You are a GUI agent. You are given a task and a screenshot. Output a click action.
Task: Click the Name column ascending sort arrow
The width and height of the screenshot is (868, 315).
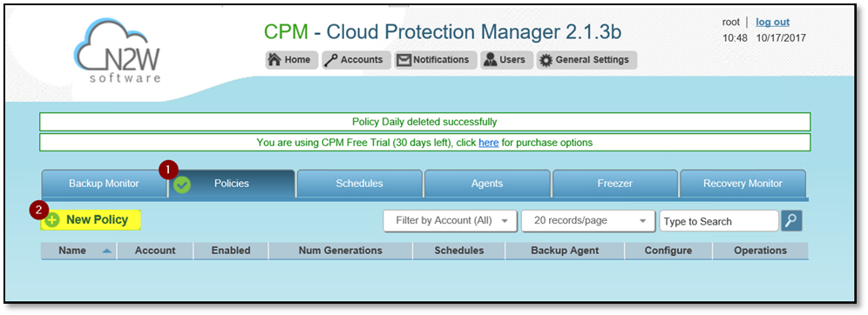pyautogui.click(x=107, y=251)
